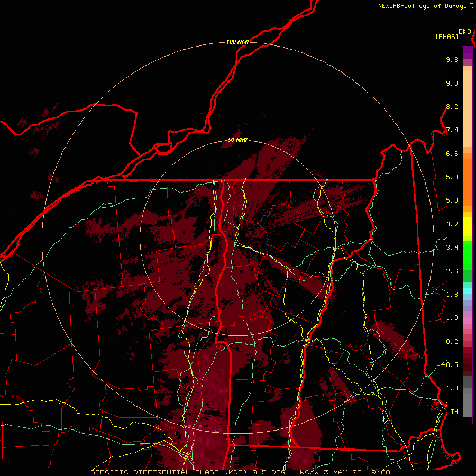
Task: Click the 1.0 scale value
Action: pyautogui.click(x=452, y=318)
